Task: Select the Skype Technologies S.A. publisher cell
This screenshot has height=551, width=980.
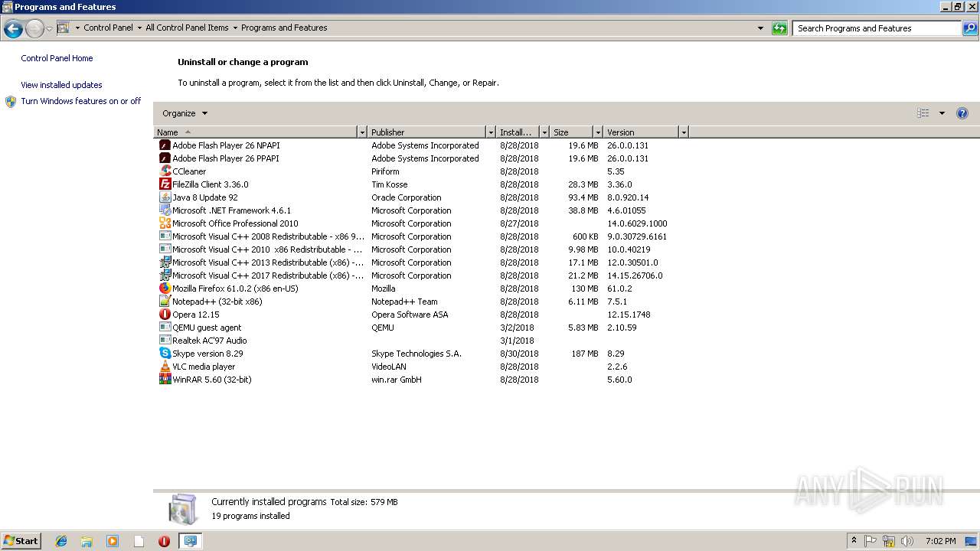Action: click(x=416, y=354)
